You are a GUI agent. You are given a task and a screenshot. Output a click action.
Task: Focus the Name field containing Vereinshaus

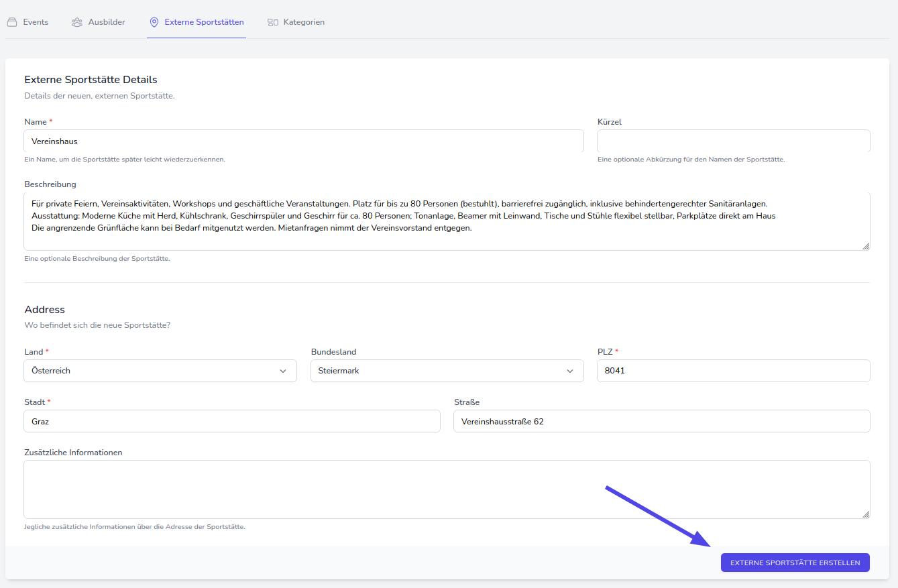tap(303, 141)
